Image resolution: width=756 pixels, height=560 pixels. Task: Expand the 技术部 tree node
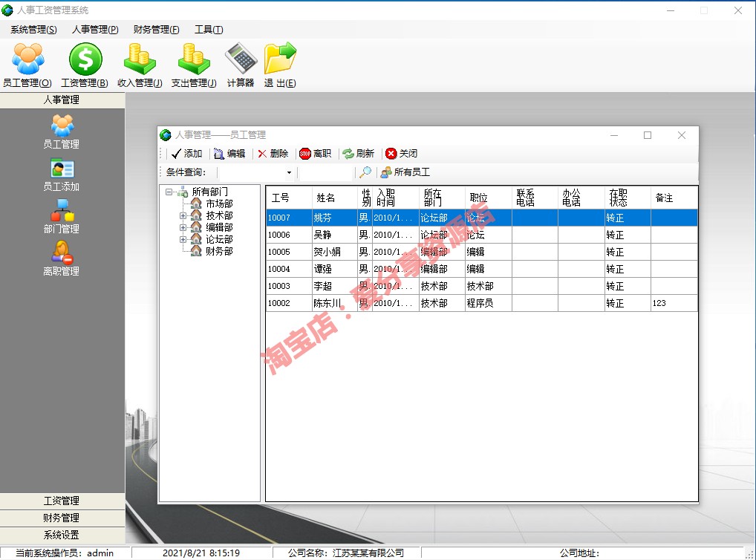click(183, 215)
